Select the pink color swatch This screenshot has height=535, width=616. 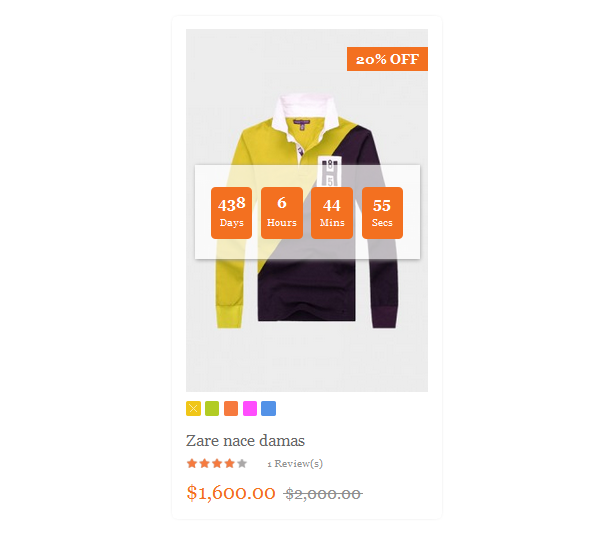coord(250,409)
